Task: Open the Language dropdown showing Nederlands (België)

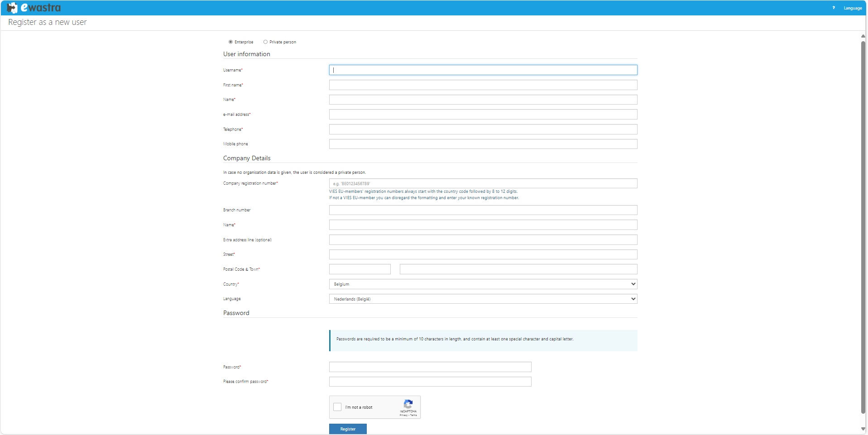Action: point(483,299)
